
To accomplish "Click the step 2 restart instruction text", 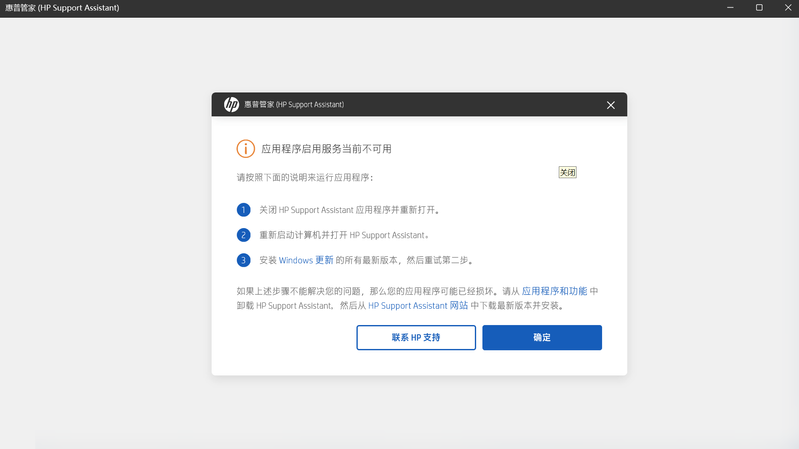I will [344, 236].
